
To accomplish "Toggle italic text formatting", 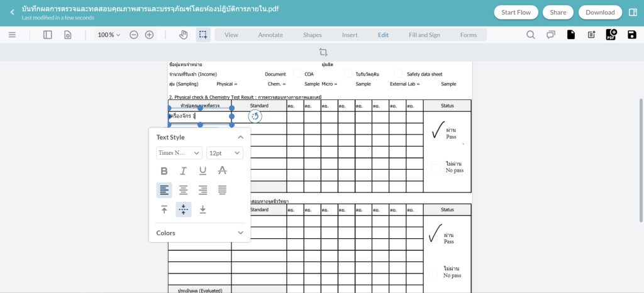I will (183, 170).
